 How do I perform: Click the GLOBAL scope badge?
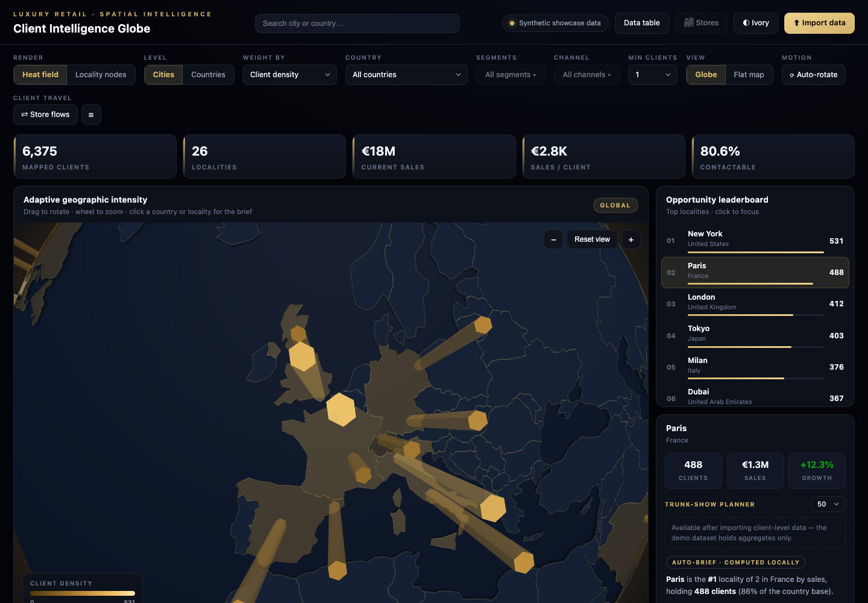pos(615,206)
